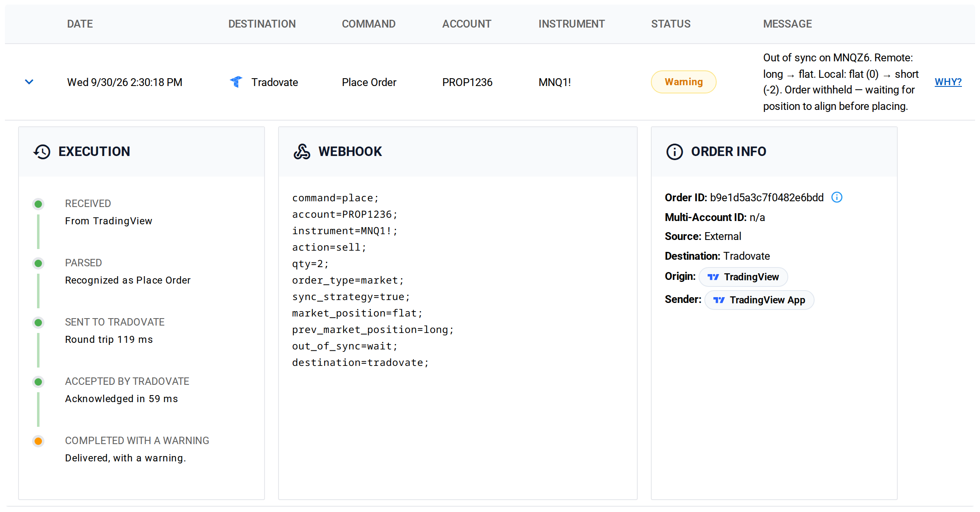
Task: Click the out-of-sync message text
Action: [841, 82]
